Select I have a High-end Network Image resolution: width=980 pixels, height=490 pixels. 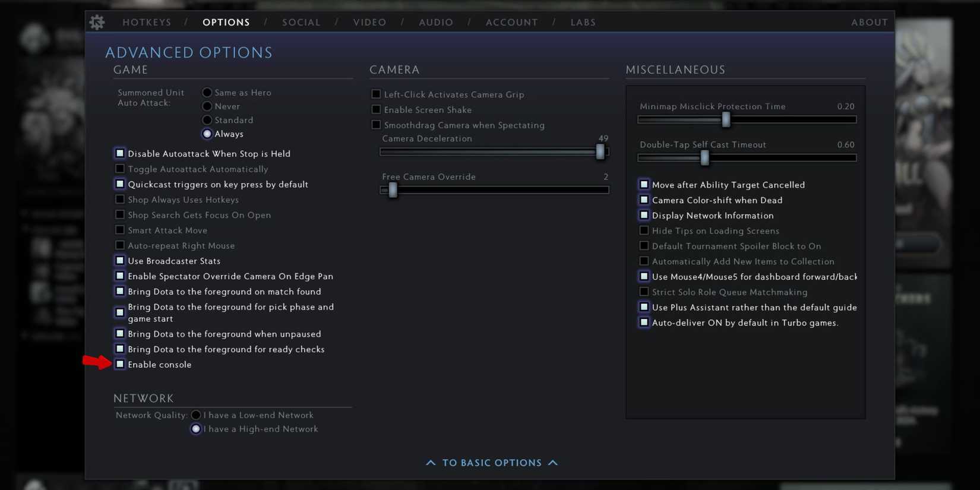196,429
